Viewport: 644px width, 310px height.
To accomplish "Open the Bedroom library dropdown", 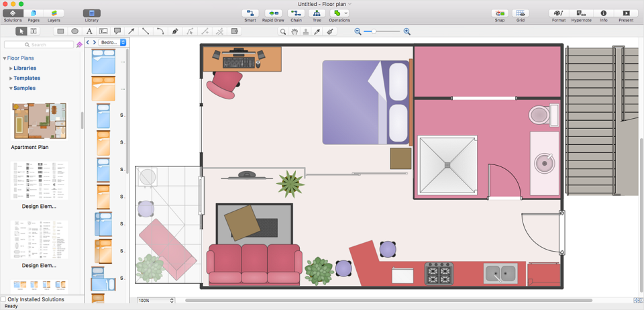I will pyautogui.click(x=112, y=42).
